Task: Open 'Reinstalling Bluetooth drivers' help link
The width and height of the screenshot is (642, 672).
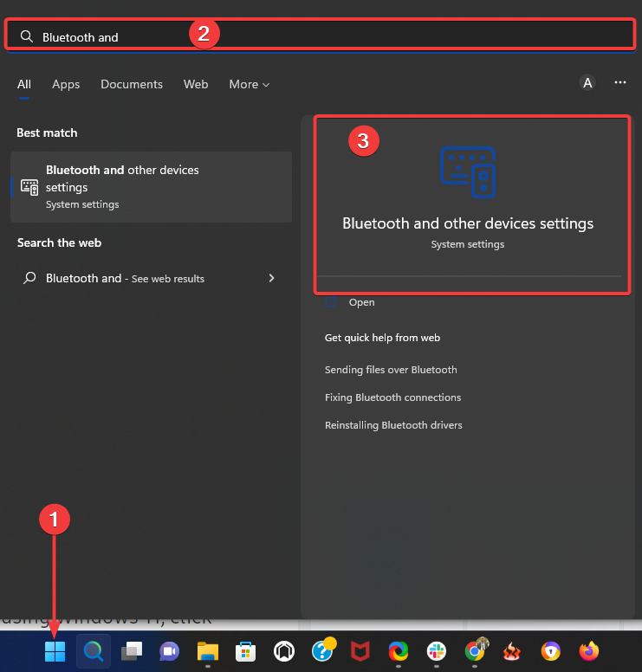Action: 393,425
